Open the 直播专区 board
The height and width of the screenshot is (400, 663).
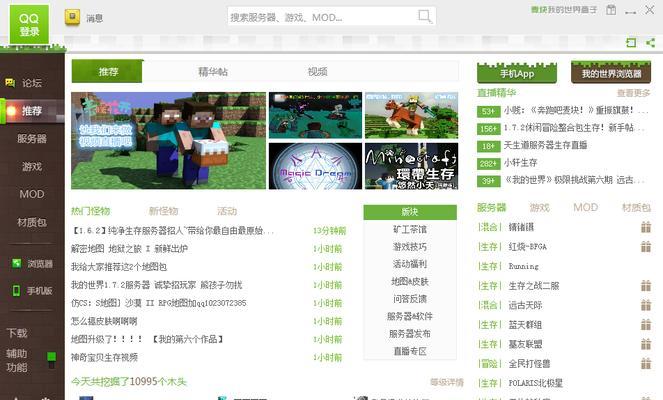tap(410, 351)
